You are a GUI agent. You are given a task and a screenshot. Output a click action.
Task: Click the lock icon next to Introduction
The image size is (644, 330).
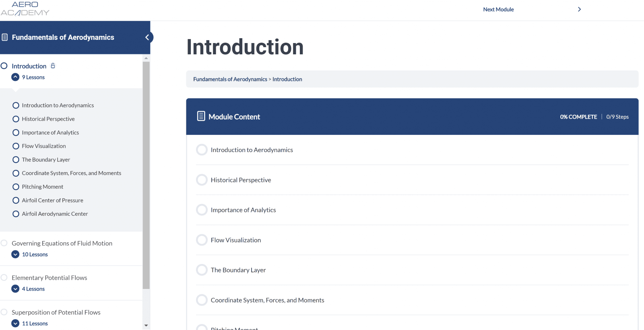[x=53, y=66]
